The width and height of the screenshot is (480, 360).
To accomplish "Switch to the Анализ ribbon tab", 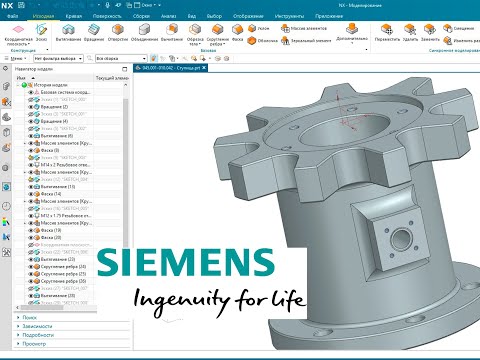I will click(168, 16).
